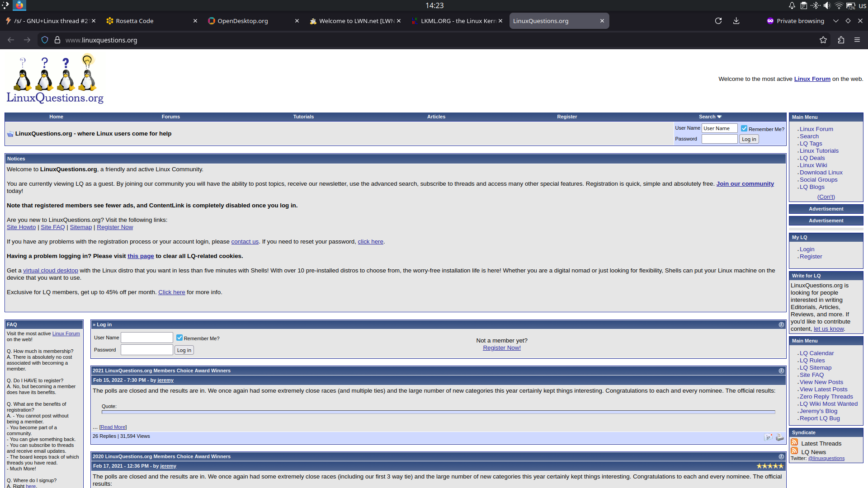Collapse the Log in panel
This screenshot has width=868, height=488.
click(x=781, y=325)
